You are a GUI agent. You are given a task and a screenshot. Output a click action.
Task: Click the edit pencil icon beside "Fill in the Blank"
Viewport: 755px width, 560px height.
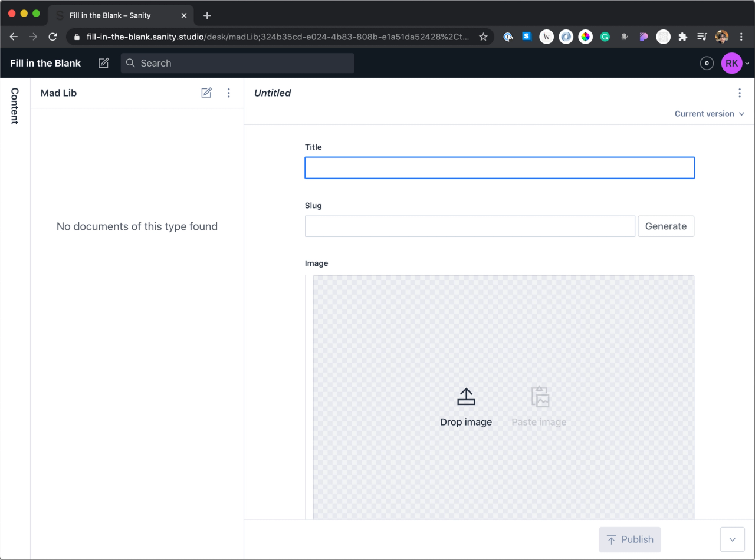[103, 62]
